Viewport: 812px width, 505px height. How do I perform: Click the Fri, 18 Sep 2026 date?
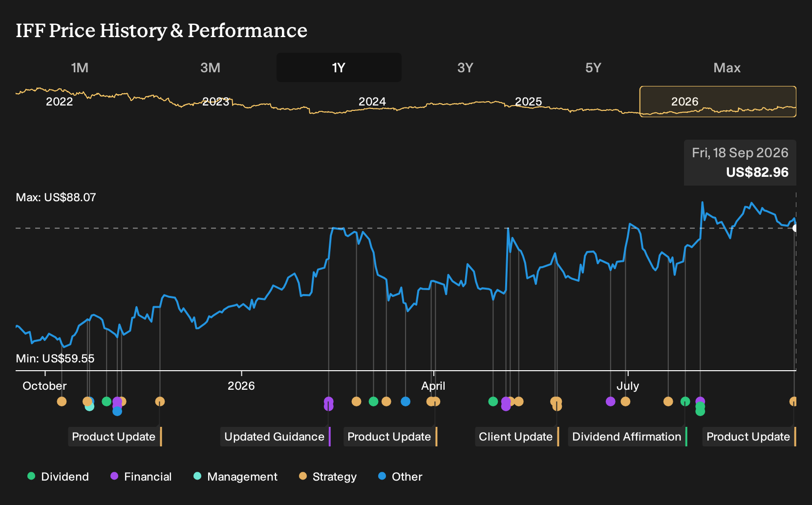tap(740, 153)
